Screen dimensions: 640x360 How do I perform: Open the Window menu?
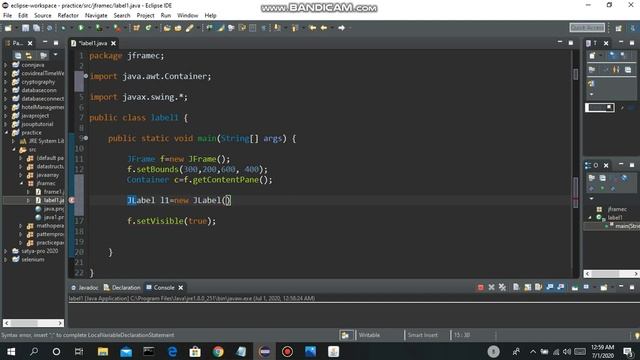(187, 16)
